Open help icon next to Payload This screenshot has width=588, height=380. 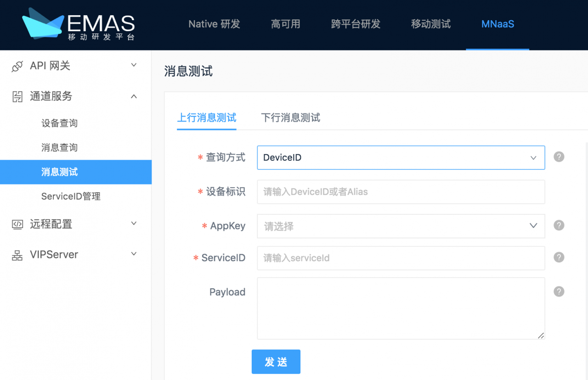[x=559, y=291]
